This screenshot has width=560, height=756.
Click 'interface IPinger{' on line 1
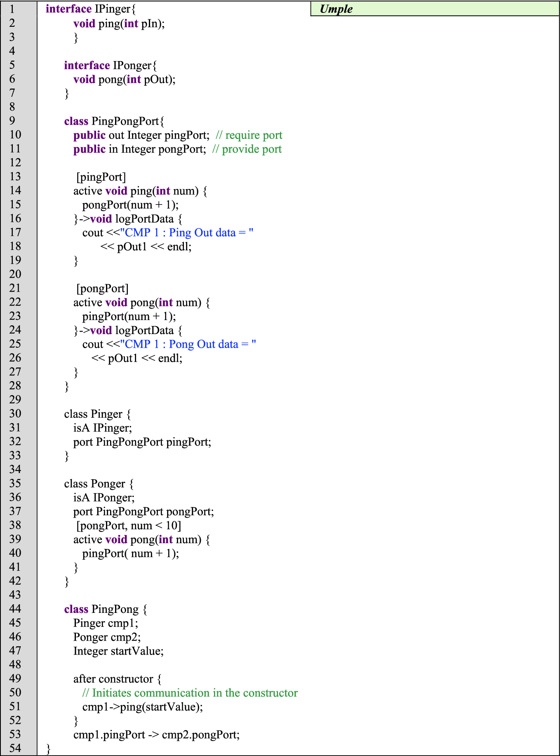pos(91,9)
